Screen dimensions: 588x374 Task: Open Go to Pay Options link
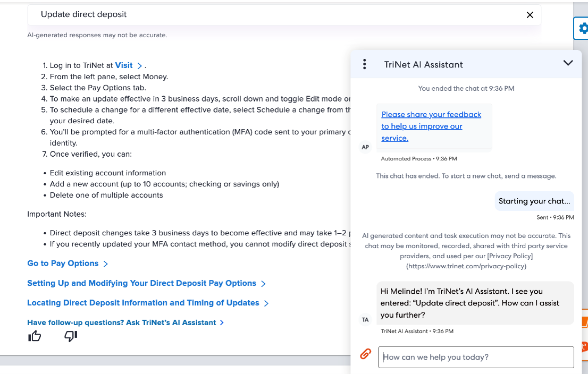click(63, 263)
